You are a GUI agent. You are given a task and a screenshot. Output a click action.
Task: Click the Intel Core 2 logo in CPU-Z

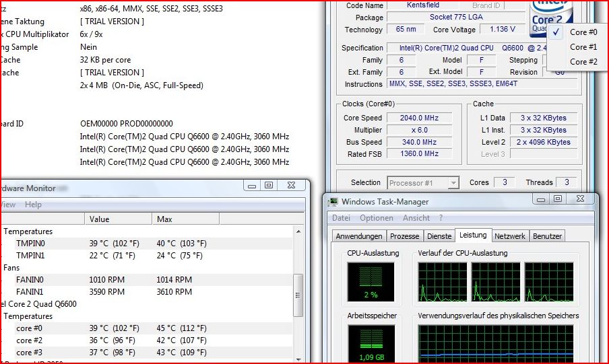(x=550, y=17)
